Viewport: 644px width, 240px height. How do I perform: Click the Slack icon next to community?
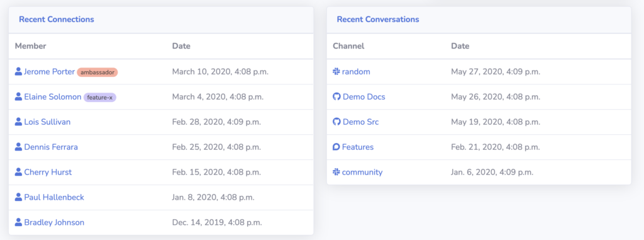(336, 172)
